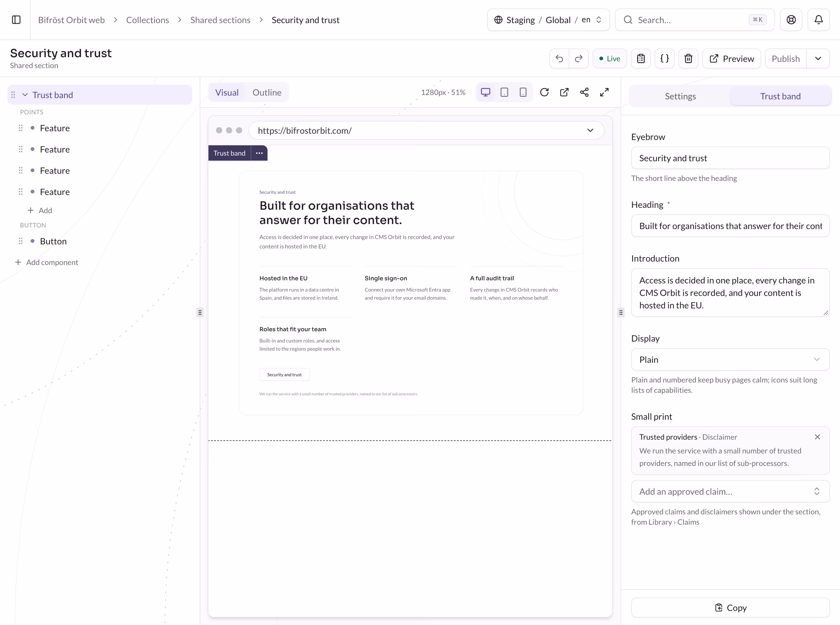
Task: Click Add component in tree
Action: coord(47,262)
